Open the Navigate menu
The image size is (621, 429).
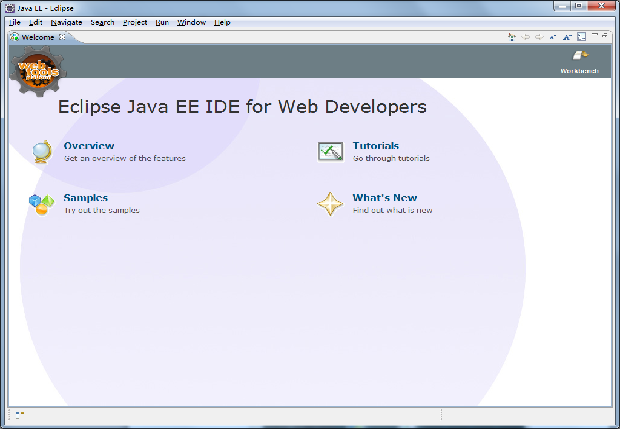pos(67,23)
